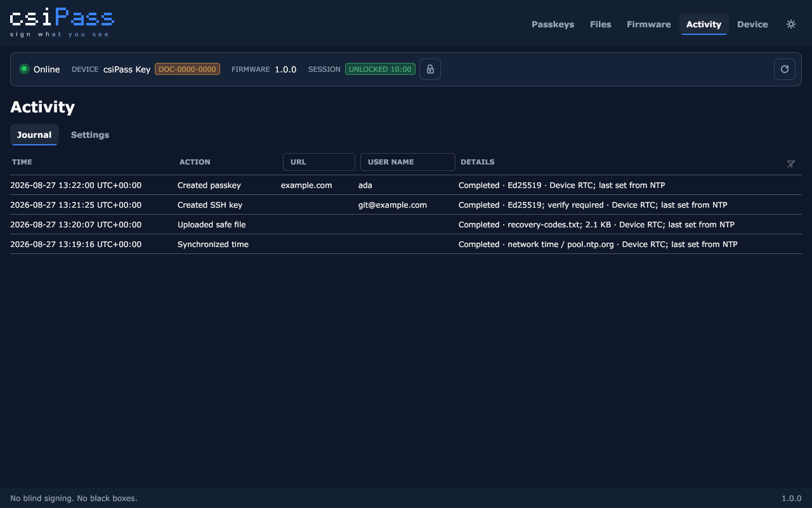Focus the User Name filter field

point(408,162)
